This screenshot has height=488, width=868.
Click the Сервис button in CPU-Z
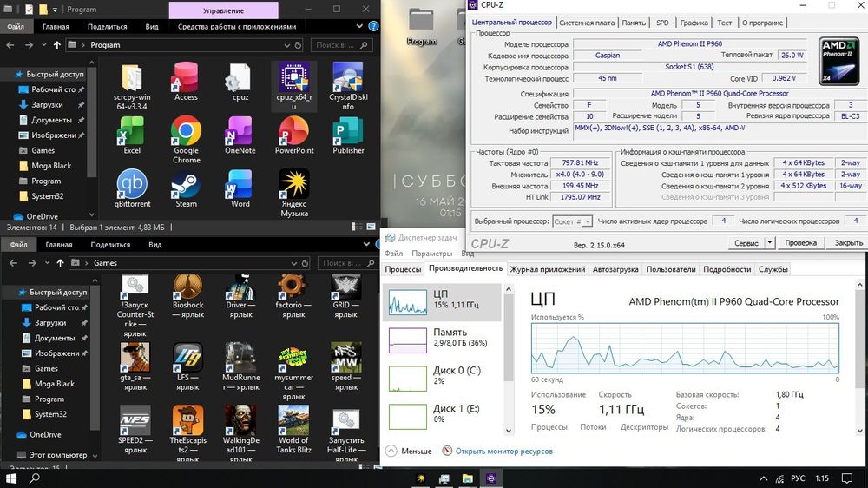[746, 242]
